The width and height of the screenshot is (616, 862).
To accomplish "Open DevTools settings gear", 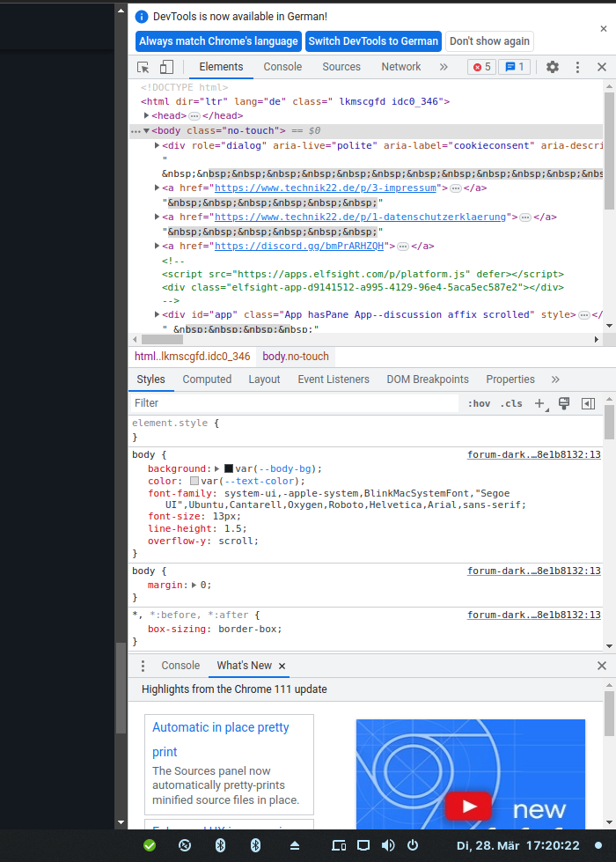I will tap(553, 67).
